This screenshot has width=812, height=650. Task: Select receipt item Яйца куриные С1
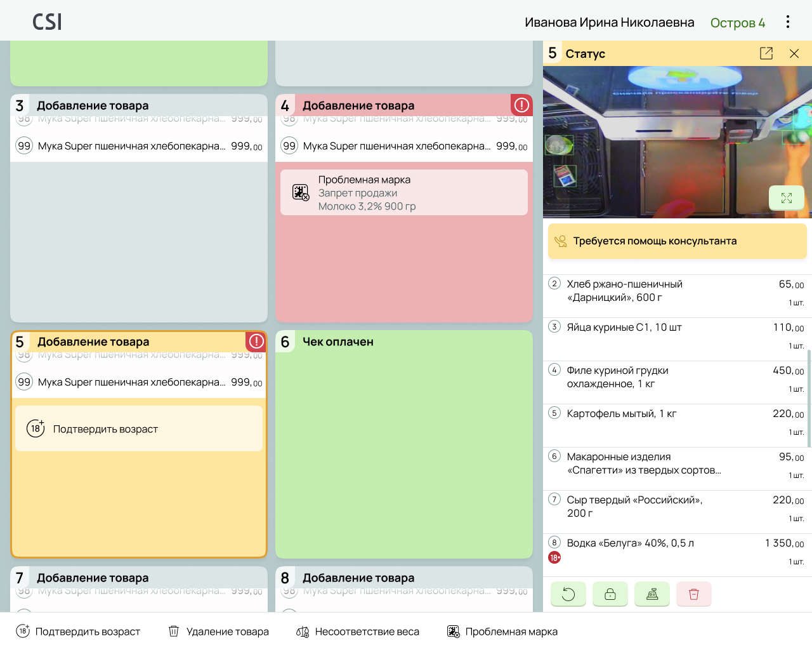click(676, 339)
